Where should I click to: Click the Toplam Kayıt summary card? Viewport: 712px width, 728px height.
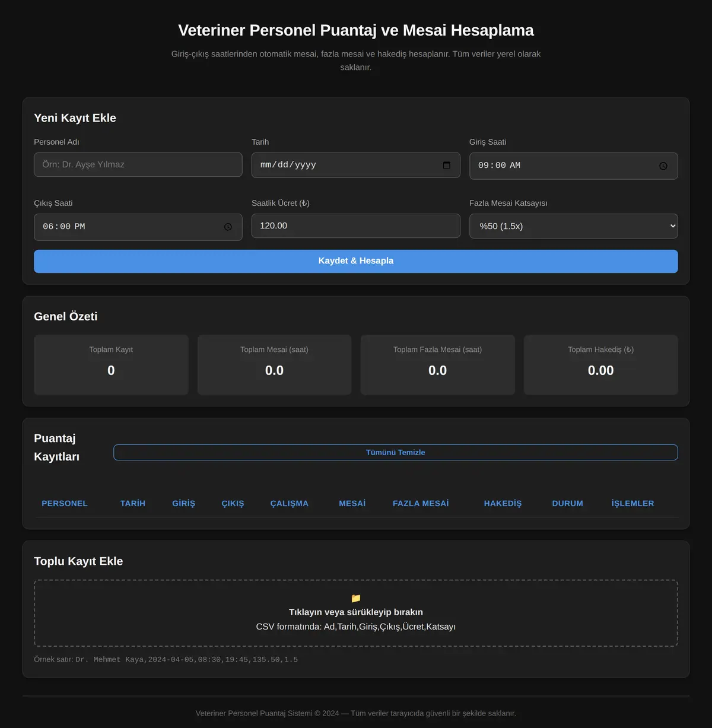point(111,365)
